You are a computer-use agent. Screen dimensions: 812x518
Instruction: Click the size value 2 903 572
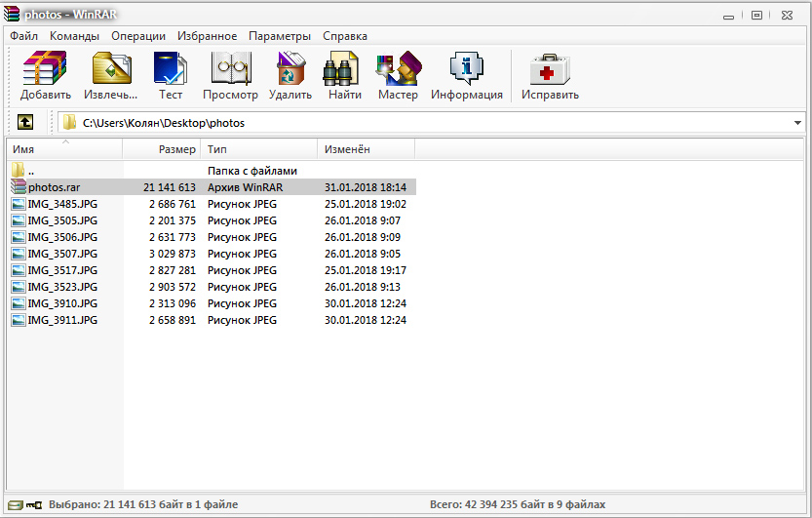[173, 287]
